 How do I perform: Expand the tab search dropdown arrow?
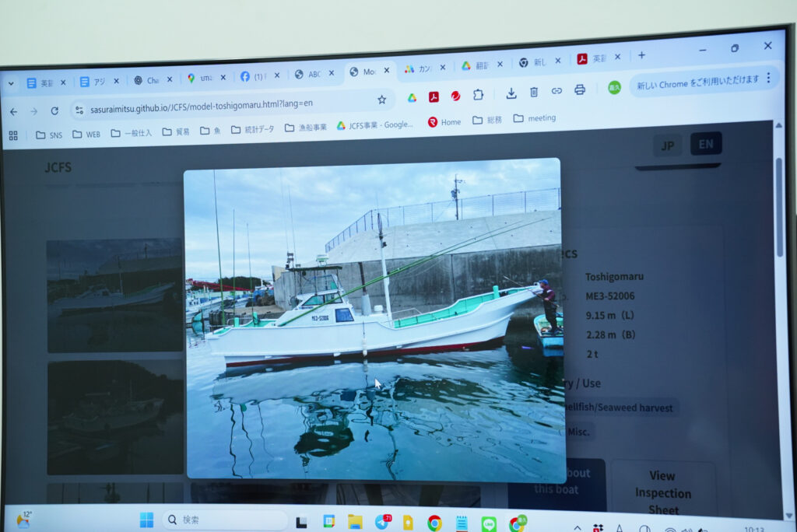11,82
